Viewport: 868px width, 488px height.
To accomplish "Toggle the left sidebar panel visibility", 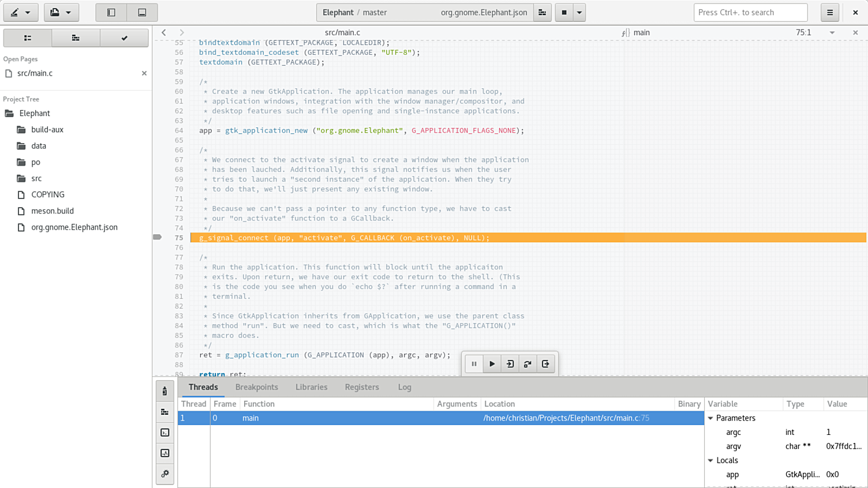I will (x=111, y=12).
